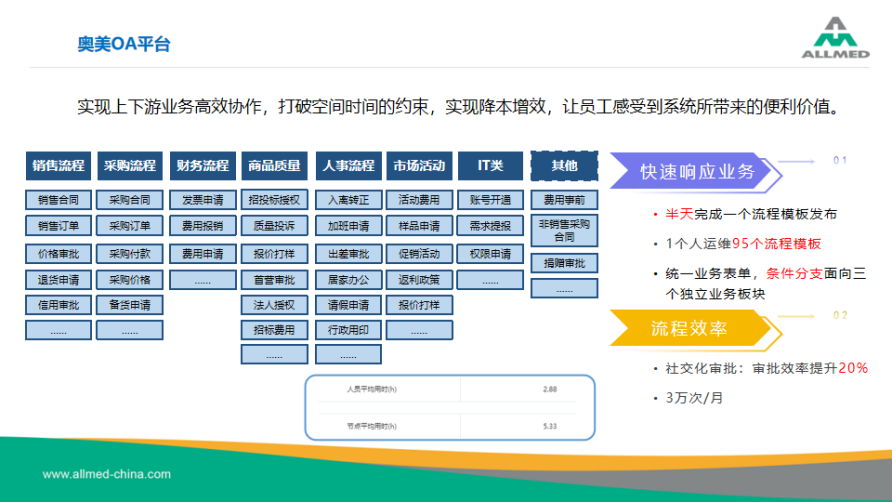892x502 pixels.
Task: Click the 入离转正 box
Action: click(348, 200)
